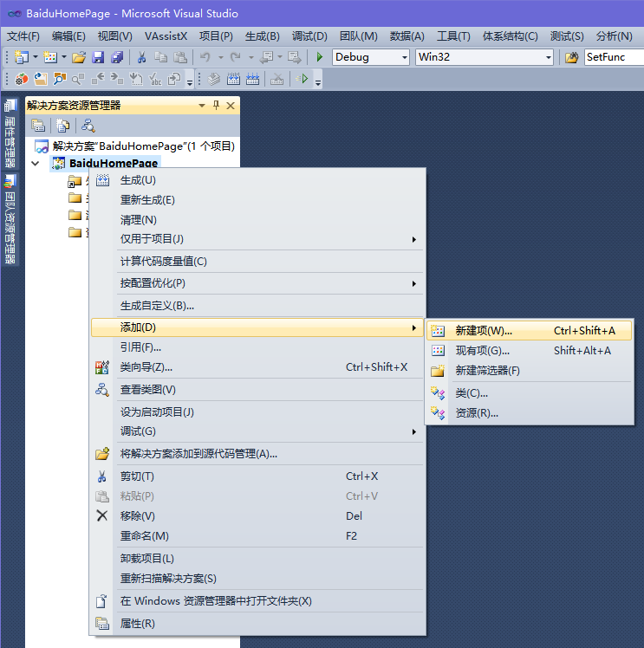This screenshot has width=644, height=648.
Task: Expand the first toolbar overflow options arrow
Action: pos(190,82)
